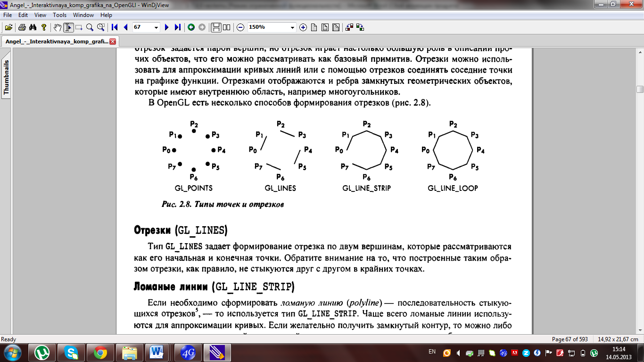Rotate page left icon

tap(349, 27)
